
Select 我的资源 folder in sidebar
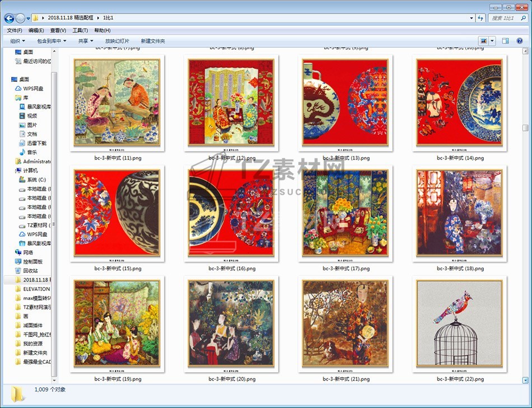(29, 344)
